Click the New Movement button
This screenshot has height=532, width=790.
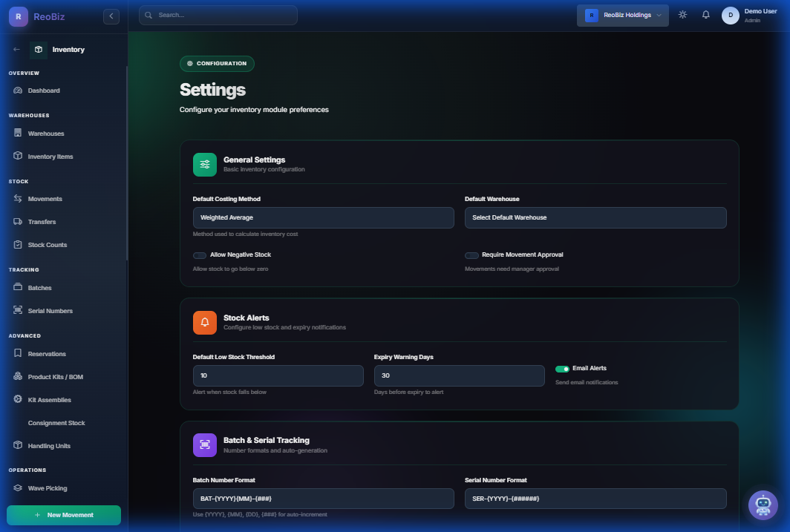[63, 515]
